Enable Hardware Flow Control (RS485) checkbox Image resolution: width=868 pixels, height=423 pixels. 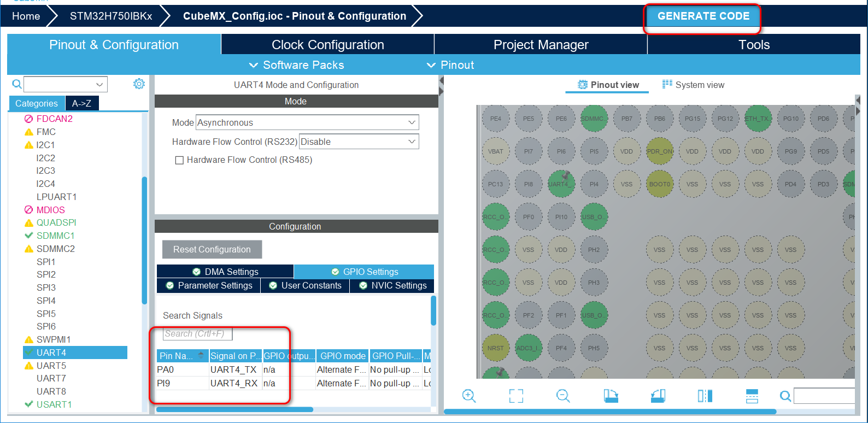(x=179, y=160)
